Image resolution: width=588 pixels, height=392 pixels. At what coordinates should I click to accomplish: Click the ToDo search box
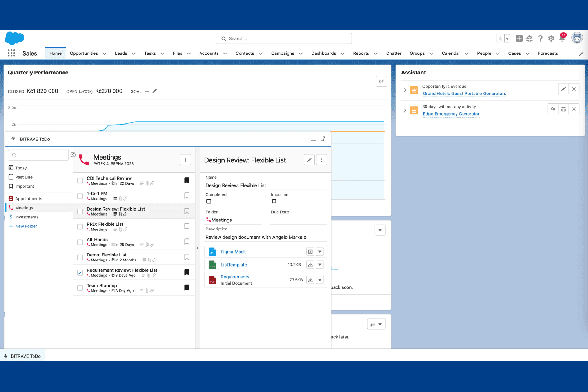click(38, 155)
